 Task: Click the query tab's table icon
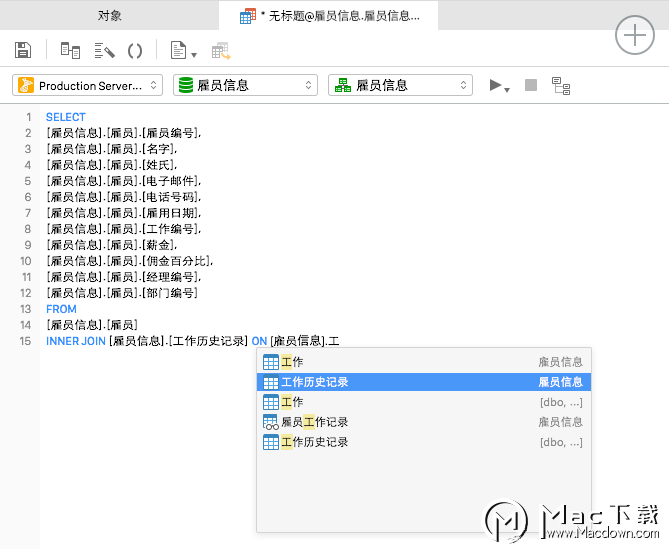(x=248, y=16)
